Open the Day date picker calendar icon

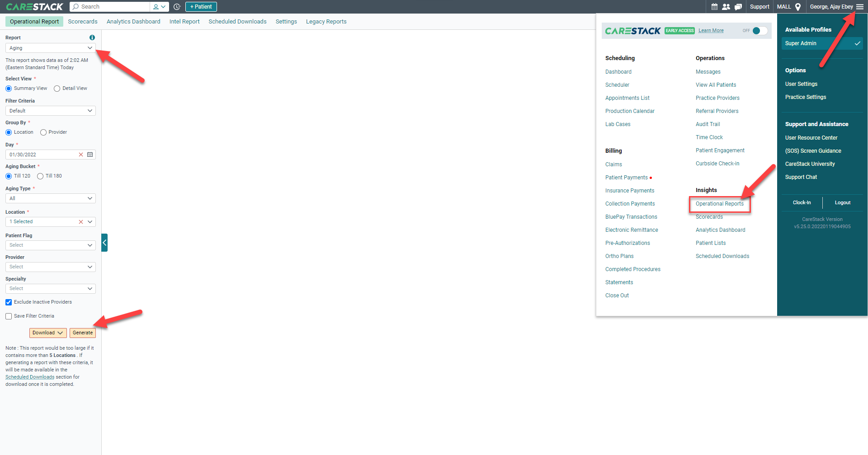pos(90,155)
